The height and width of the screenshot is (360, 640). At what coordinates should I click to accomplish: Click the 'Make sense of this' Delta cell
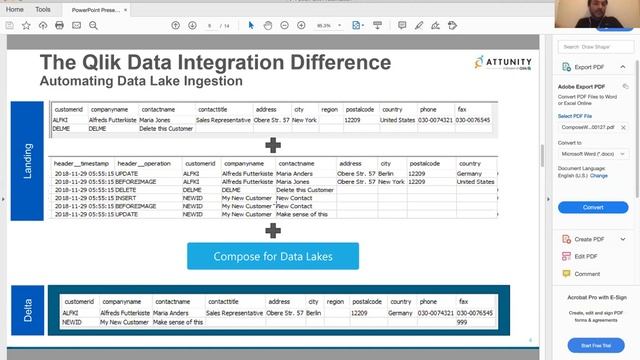click(x=178, y=322)
